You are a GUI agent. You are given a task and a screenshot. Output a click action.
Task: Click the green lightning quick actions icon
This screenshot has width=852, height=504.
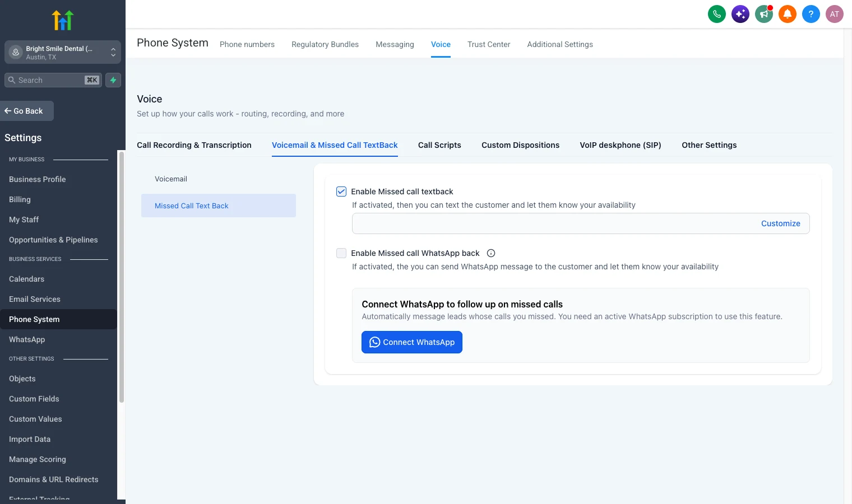[x=113, y=80]
